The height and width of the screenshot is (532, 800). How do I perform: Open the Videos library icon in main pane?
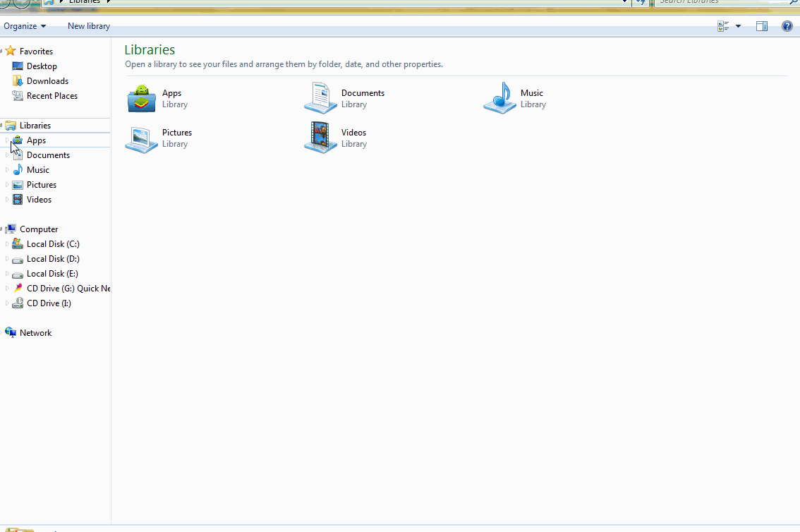click(320, 138)
